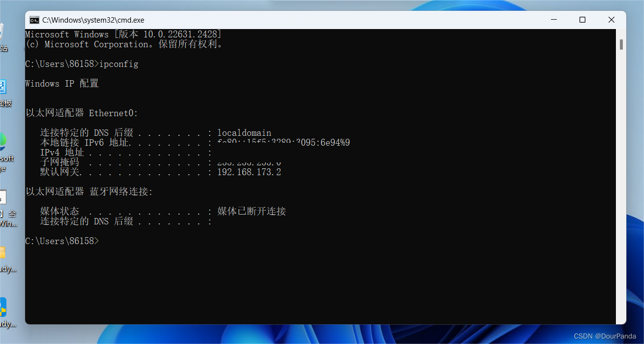Click the typed ipconfig command
The height and width of the screenshot is (344, 644).
coord(119,64)
